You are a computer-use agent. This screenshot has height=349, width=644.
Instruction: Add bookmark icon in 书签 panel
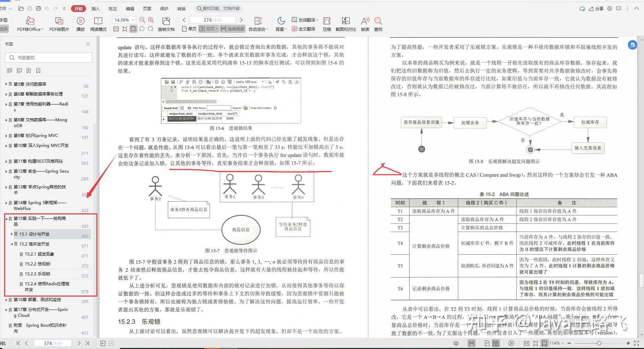point(29,70)
